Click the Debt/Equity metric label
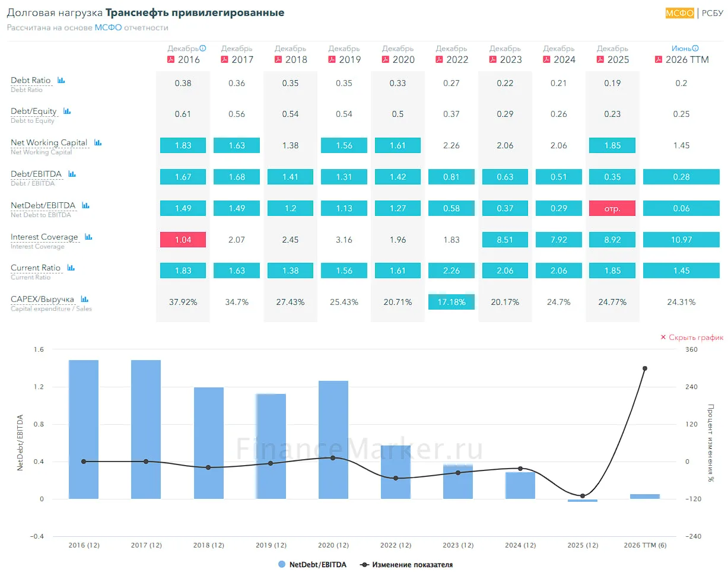This screenshot has height=576, width=728. (x=34, y=111)
